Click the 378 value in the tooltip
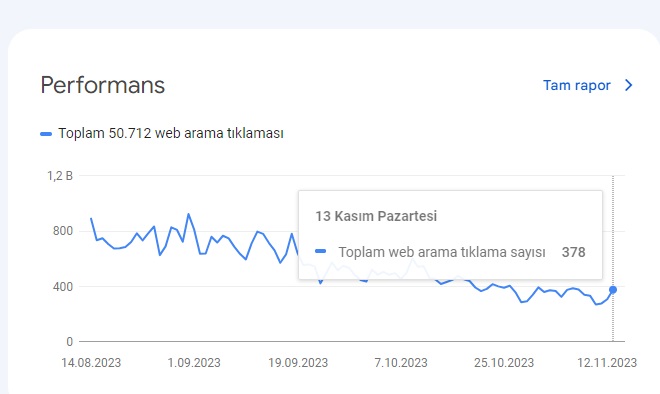Image resolution: width=660 pixels, height=394 pixels. (x=573, y=252)
